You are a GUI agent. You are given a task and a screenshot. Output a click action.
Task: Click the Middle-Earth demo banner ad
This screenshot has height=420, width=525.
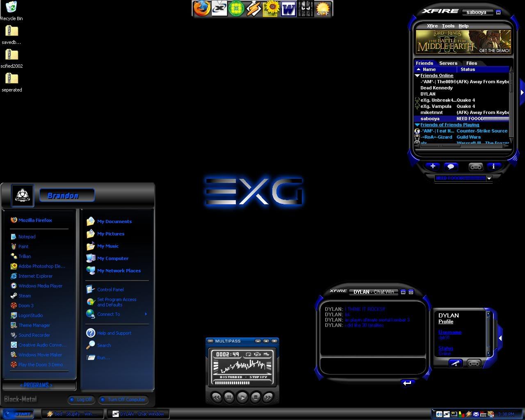(x=463, y=41)
